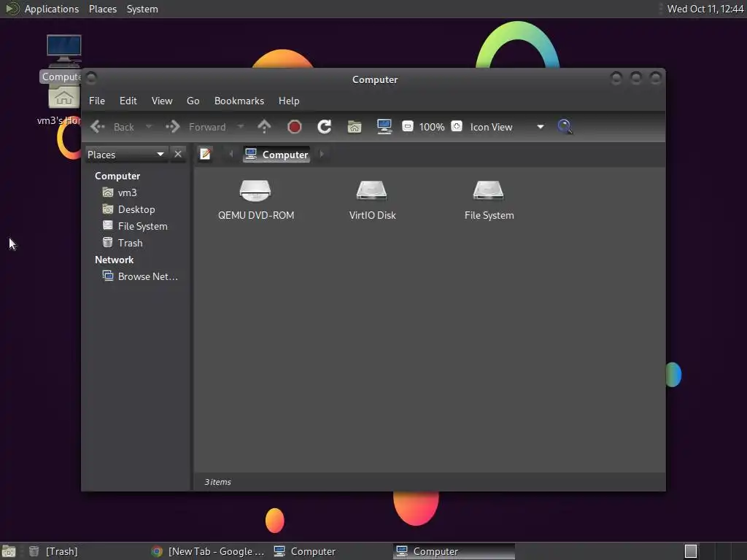Reload the current location
Image resolution: width=747 pixels, height=560 pixels.
pos(325,127)
